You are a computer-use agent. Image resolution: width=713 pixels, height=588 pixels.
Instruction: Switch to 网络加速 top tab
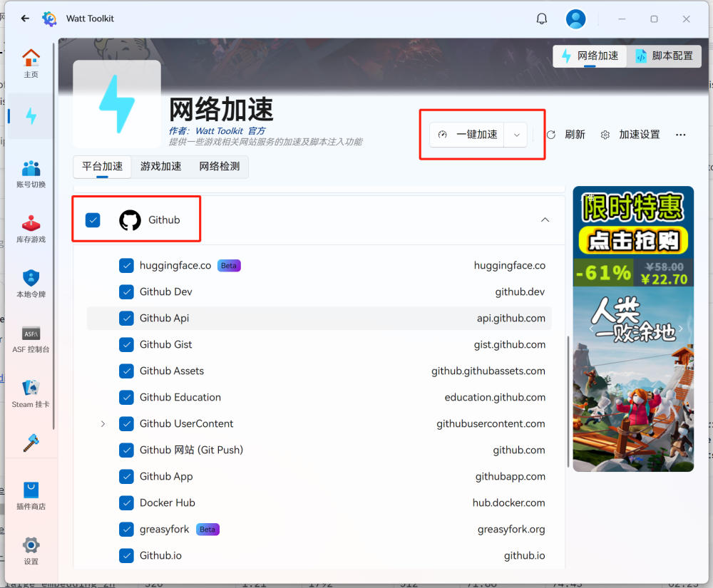click(x=590, y=56)
